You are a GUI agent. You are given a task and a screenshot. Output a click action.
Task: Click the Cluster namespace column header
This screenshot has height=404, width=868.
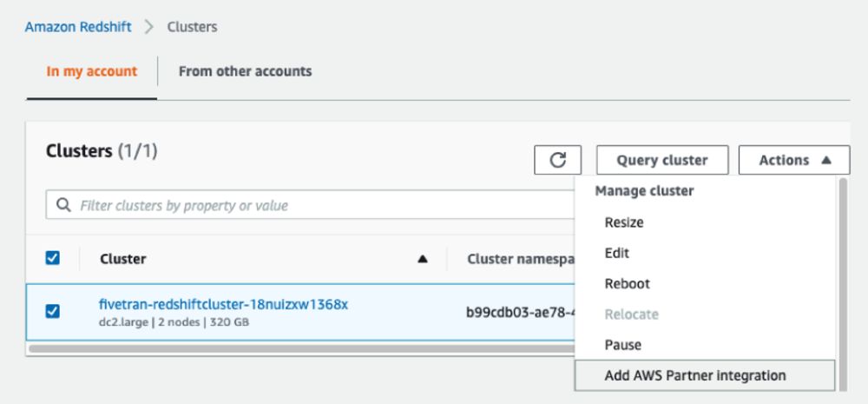click(x=520, y=259)
